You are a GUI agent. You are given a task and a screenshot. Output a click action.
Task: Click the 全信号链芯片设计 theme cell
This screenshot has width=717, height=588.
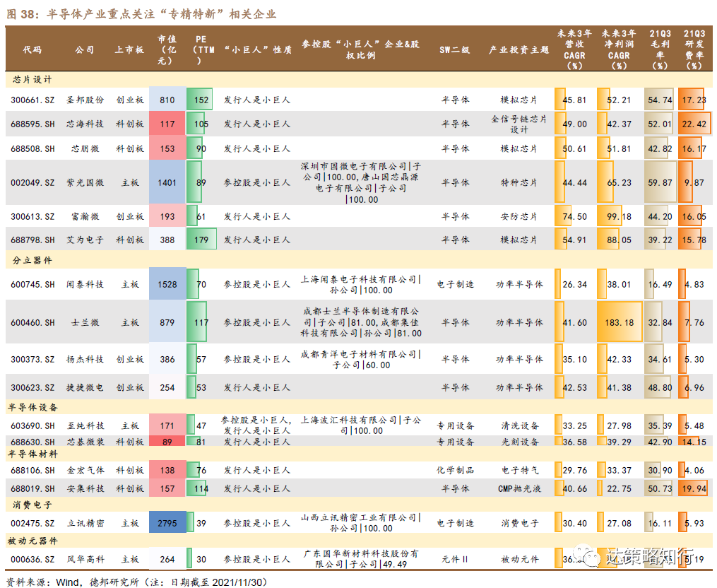pyautogui.click(x=519, y=124)
